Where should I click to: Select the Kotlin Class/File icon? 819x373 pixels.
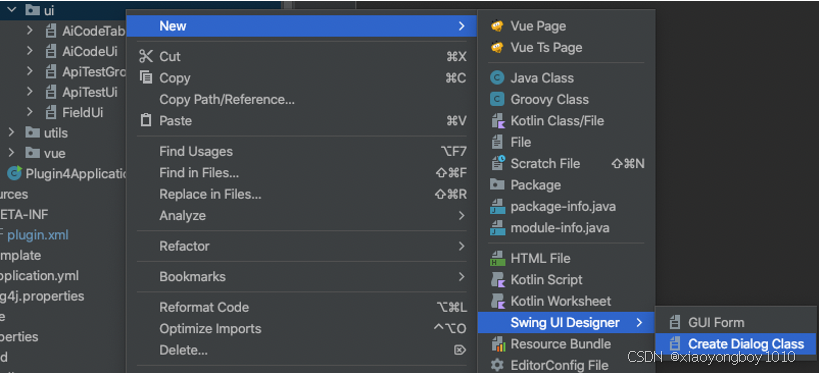[x=497, y=121]
